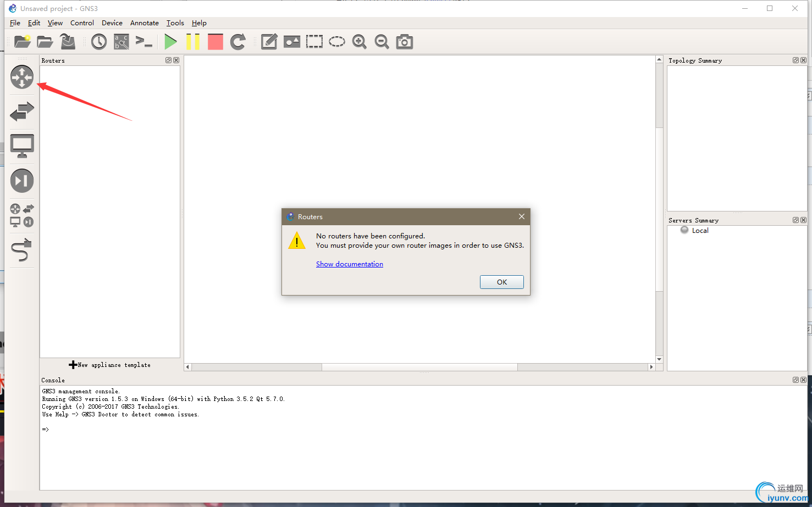Open the Help menu

[199, 23]
